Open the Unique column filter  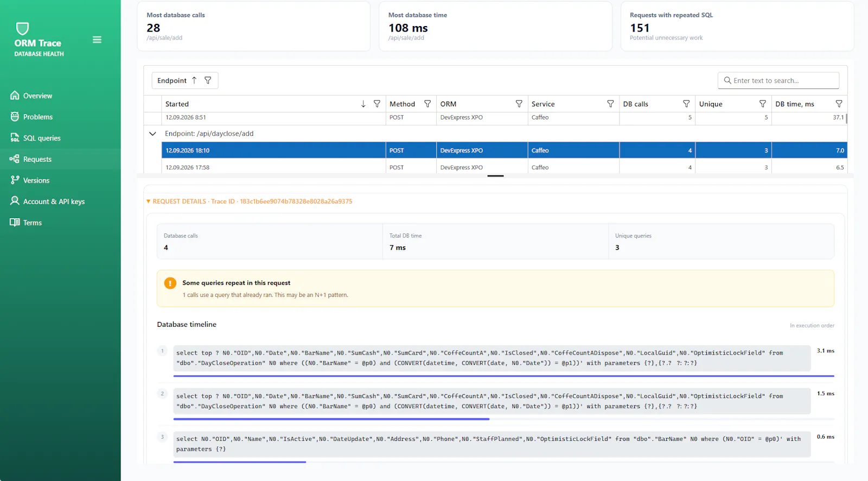click(x=763, y=104)
